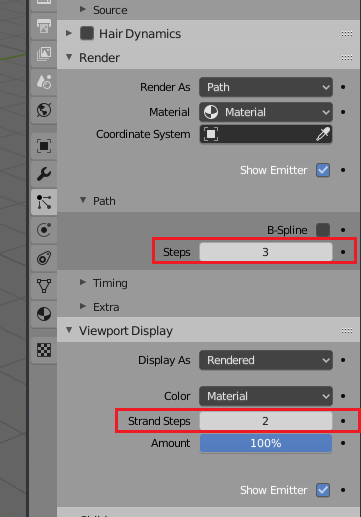Open the View Layer properties tab

coord(44,53)
